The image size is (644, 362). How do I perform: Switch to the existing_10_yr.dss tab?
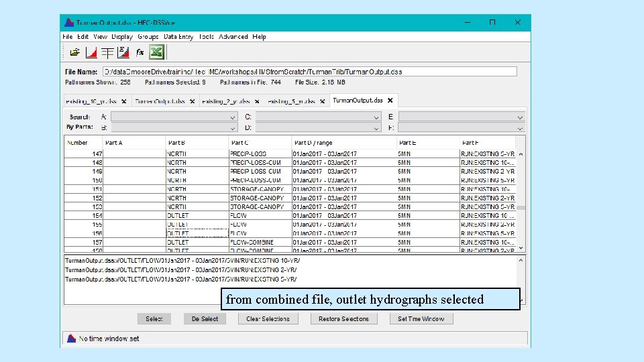point(91,101)
